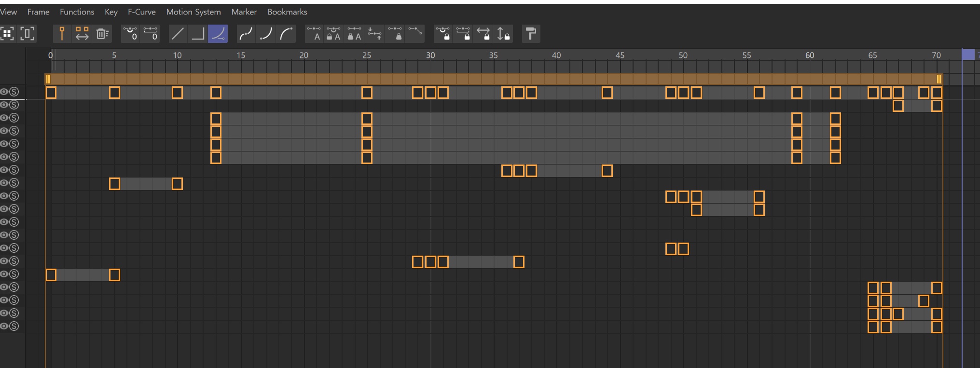Click the straight tangent icon with a lock only
Screen dimensions: 980x368
[x=395, y=34]
